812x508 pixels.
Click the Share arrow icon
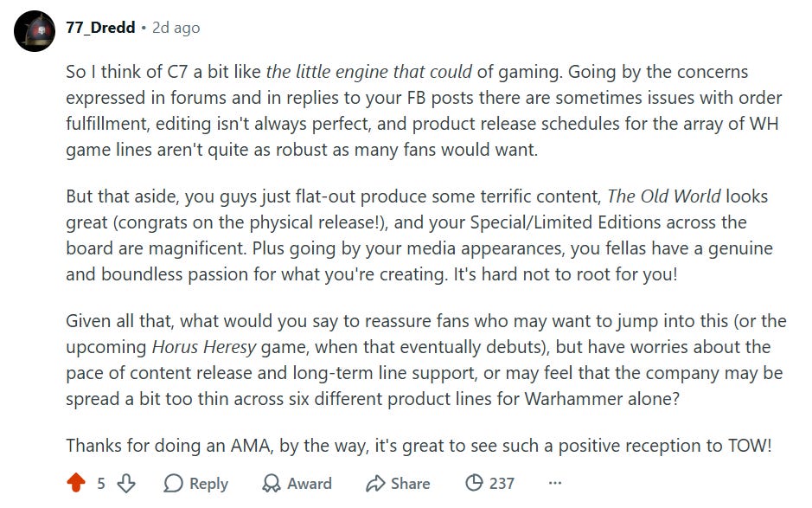coord(375,483)
